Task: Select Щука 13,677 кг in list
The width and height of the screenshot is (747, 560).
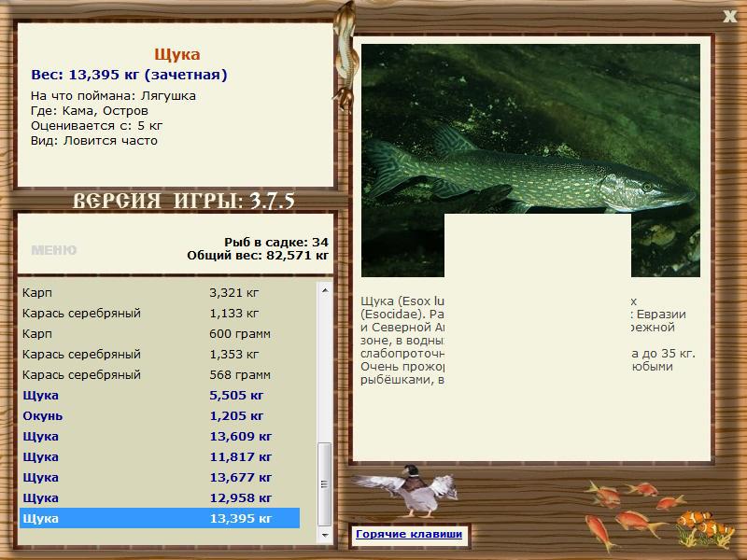Action: 160,477
